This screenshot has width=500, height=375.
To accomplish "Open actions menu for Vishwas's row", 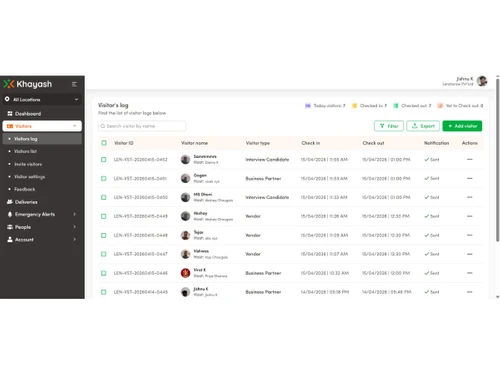I will (470, 254).
